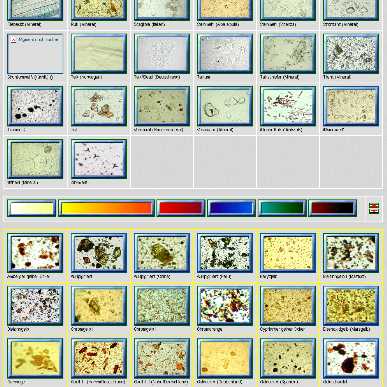Screen dimensions: 387x387
Task: Select the white to pale yellow color swatch
Action: (x=32, y=208)
